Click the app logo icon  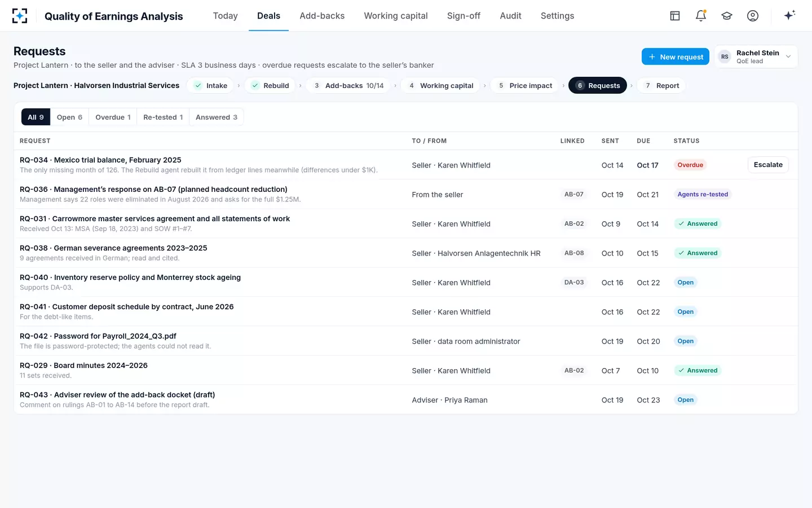coord(20,16)
